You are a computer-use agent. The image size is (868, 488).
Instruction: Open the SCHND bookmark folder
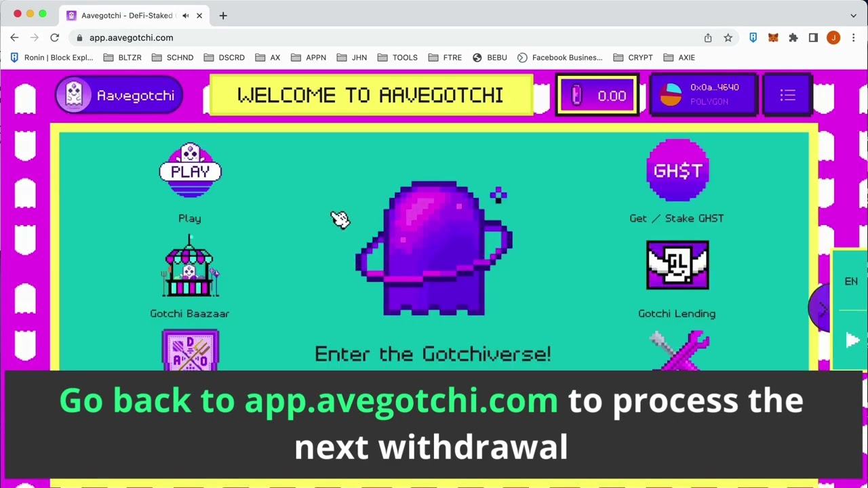point(172,58)
